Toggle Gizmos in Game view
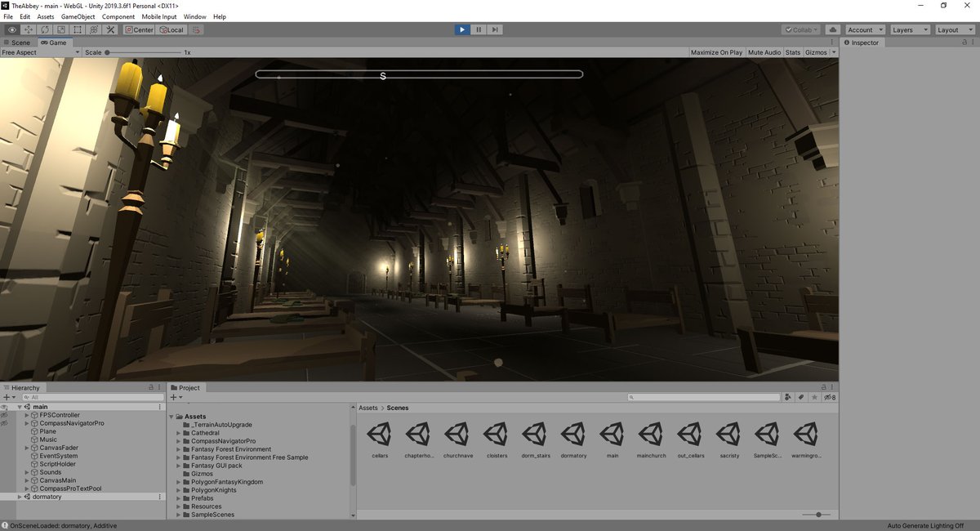 point(816,52)
